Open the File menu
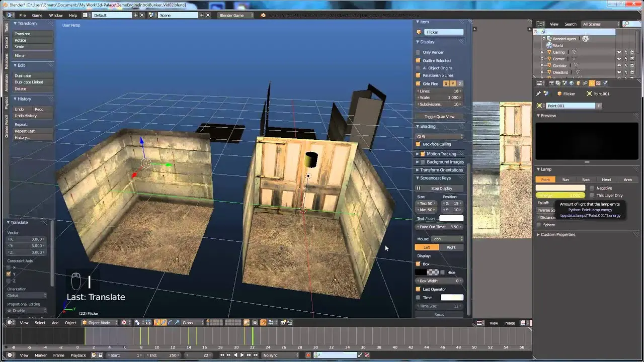Image resolution: width=644 pixels, height=362 pixels. coord(22,16)
